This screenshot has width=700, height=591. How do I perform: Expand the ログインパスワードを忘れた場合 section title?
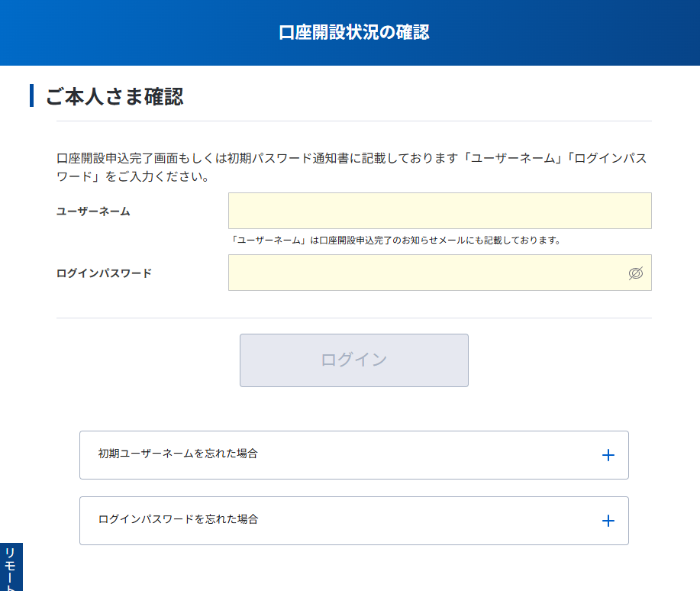pyautogui.click(x=178, y=519)
